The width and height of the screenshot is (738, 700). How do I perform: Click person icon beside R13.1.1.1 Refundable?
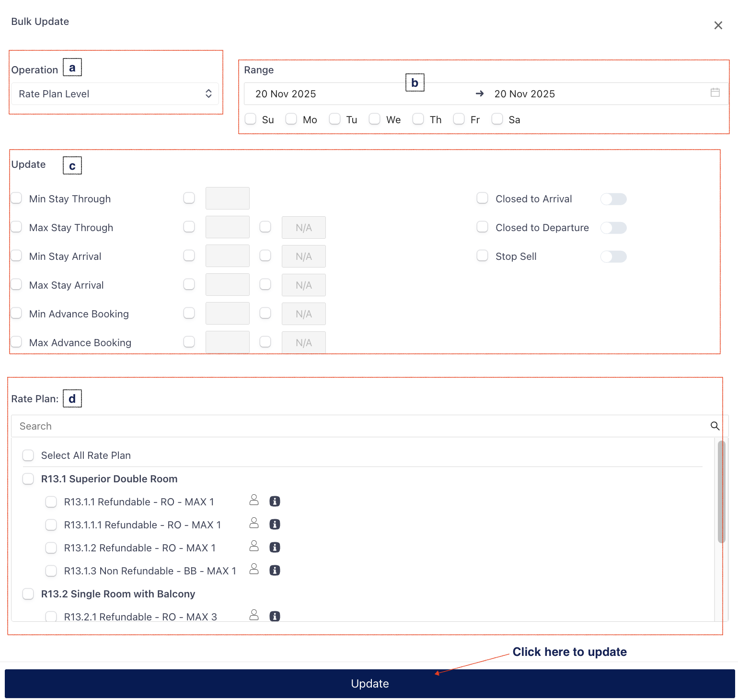point(254,523)
